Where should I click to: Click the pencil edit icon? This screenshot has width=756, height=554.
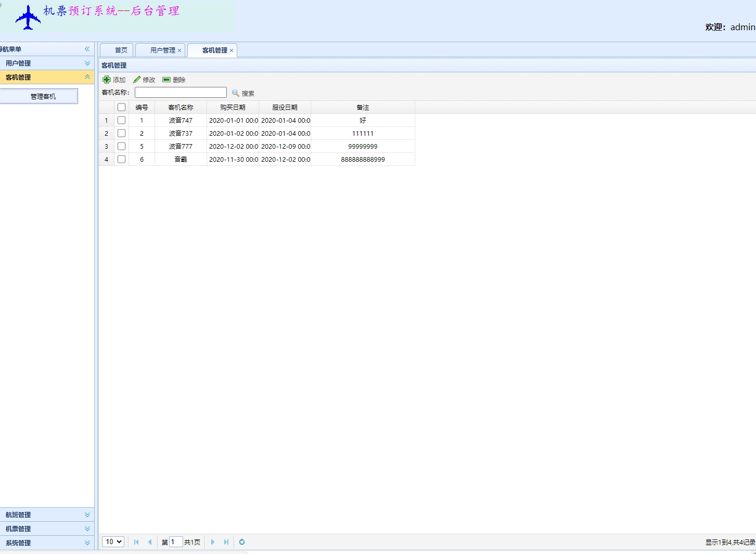(137, 80)
